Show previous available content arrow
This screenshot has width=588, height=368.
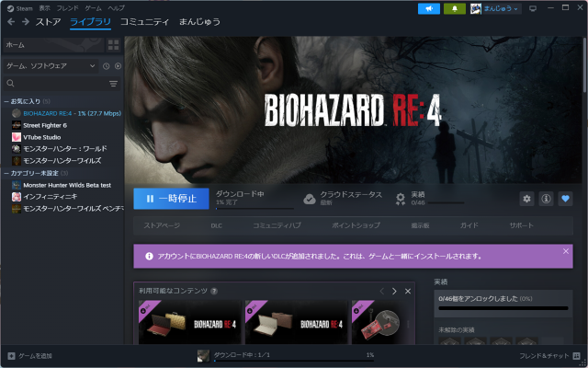[382, 291]
